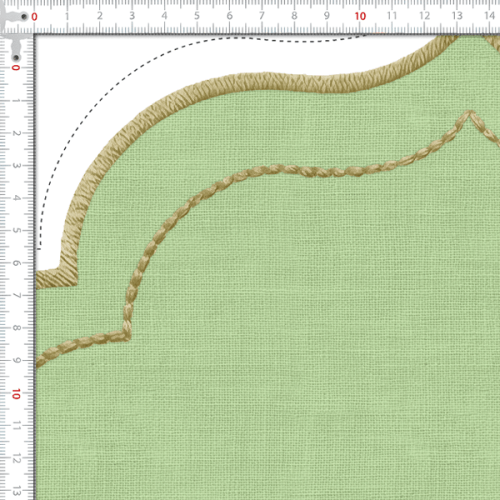Click the step corner of the chain-stitch line

tap(126, 335)
